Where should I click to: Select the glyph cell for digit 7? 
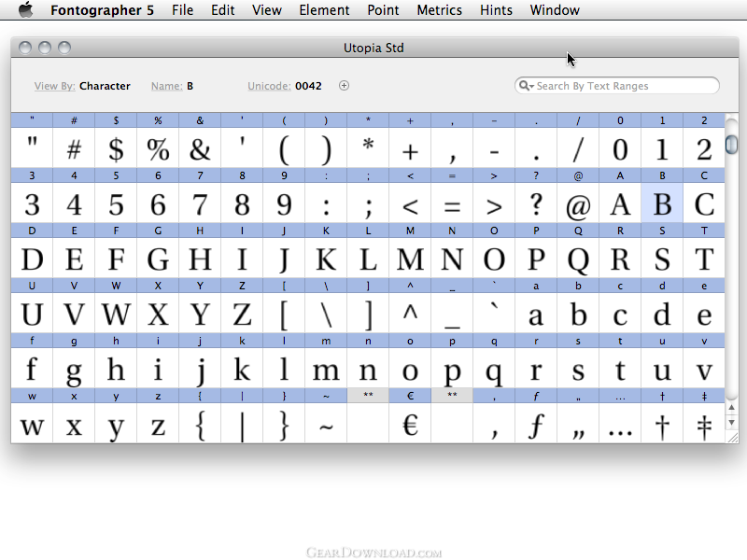200,203
